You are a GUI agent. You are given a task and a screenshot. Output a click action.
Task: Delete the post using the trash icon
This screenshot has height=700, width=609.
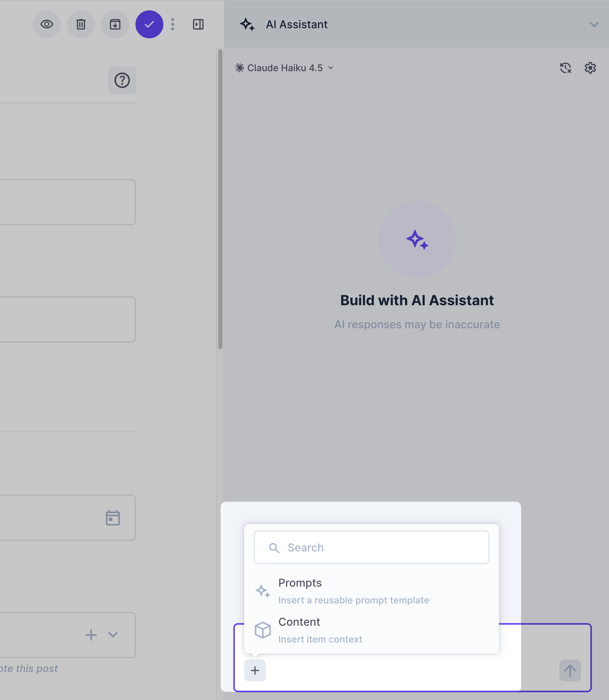point(81,24)
